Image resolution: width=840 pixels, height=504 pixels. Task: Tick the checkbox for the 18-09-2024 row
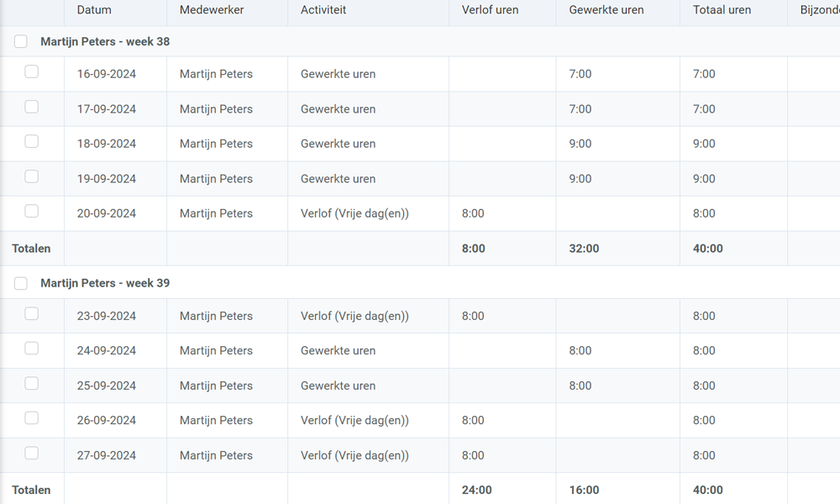pos(32,142)
